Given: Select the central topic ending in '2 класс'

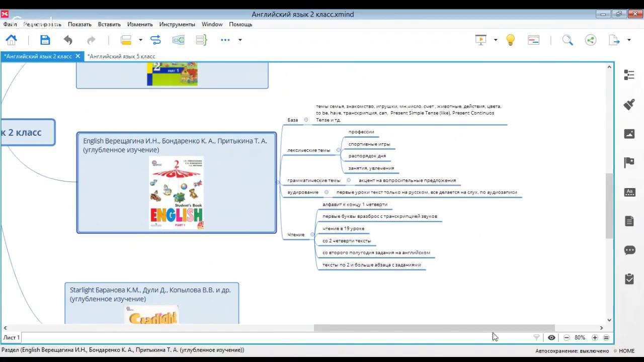Looking at the screenshot, I should (28, 132).
